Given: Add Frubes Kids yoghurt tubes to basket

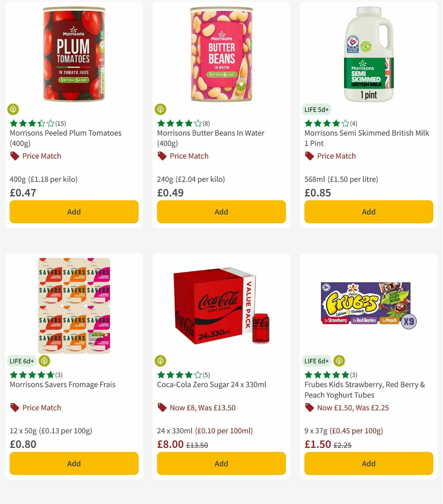Looking at the screenshot, I should (x=368, y=463).
